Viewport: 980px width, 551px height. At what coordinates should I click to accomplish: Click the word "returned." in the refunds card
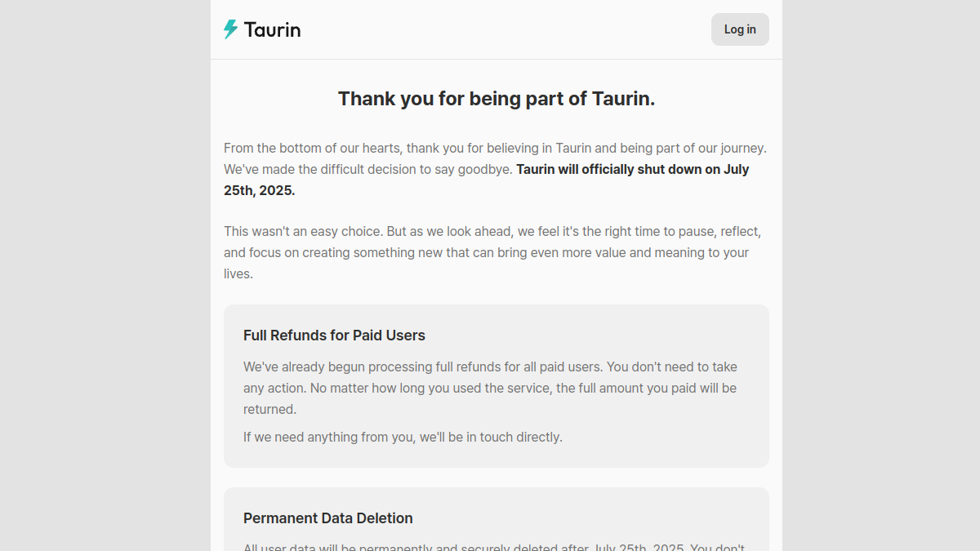(x=270, y=409)
